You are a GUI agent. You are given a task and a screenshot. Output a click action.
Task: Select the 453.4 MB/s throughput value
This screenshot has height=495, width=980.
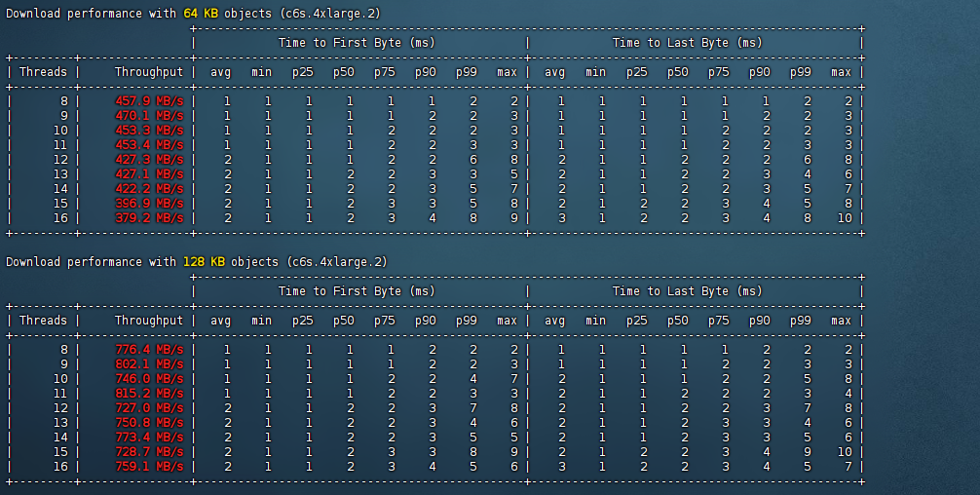coord(149,145)
